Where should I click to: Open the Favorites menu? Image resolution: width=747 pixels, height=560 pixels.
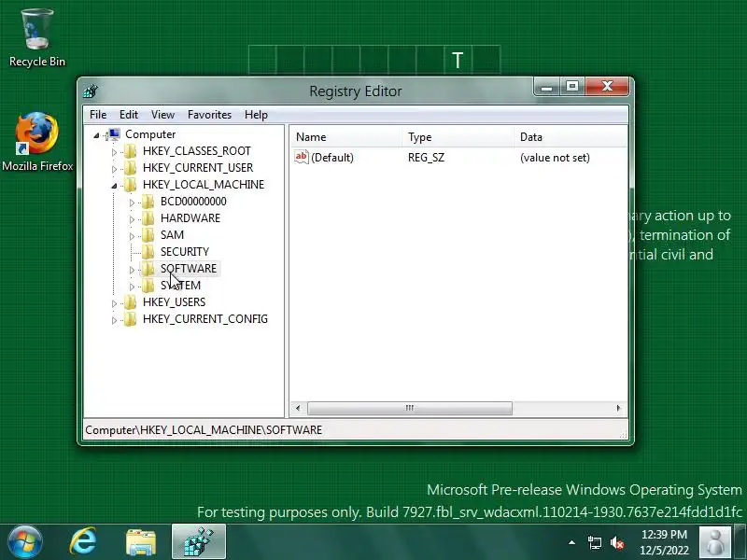pyautogui.click(x=209, y=115)
